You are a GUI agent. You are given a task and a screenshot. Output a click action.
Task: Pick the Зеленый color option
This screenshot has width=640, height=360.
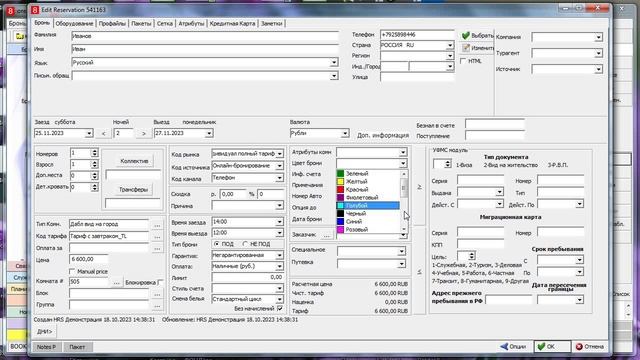tap(368, 173)
